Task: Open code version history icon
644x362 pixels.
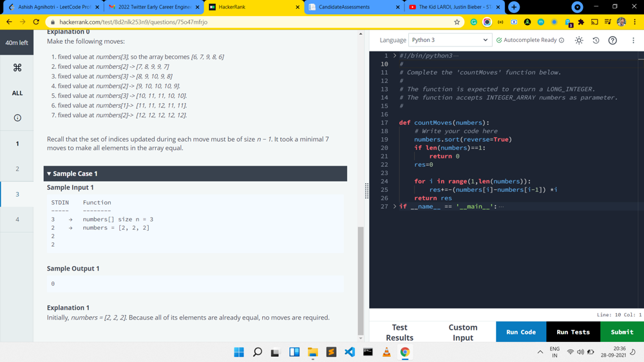Action: (x=596, y=40)
